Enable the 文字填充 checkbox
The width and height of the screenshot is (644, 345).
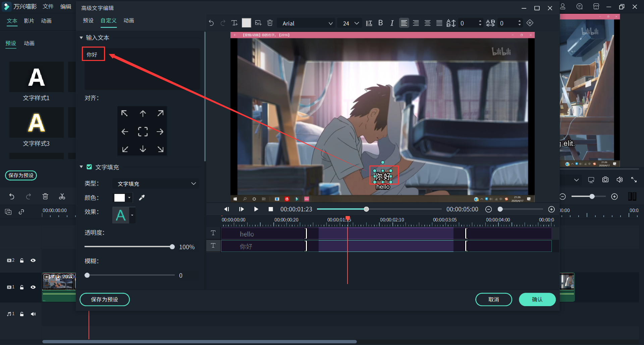click(x=90, y=167)
